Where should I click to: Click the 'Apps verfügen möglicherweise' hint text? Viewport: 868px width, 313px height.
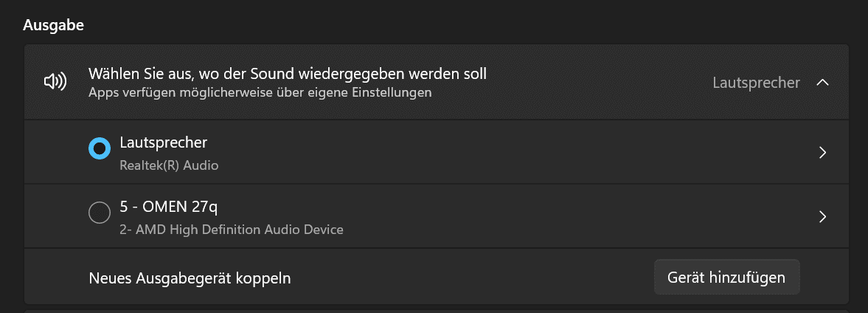tap(260, 93)
